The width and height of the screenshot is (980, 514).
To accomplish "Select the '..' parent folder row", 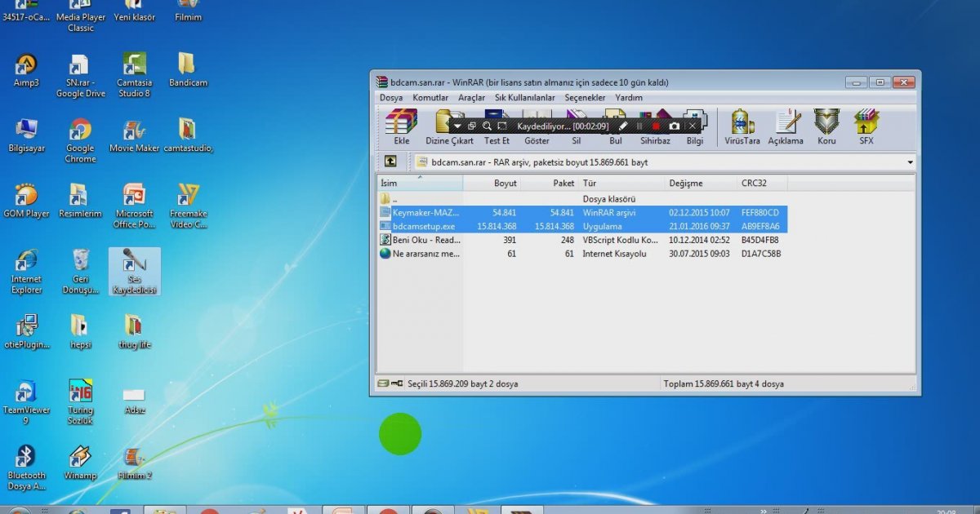I will point(582,198).
